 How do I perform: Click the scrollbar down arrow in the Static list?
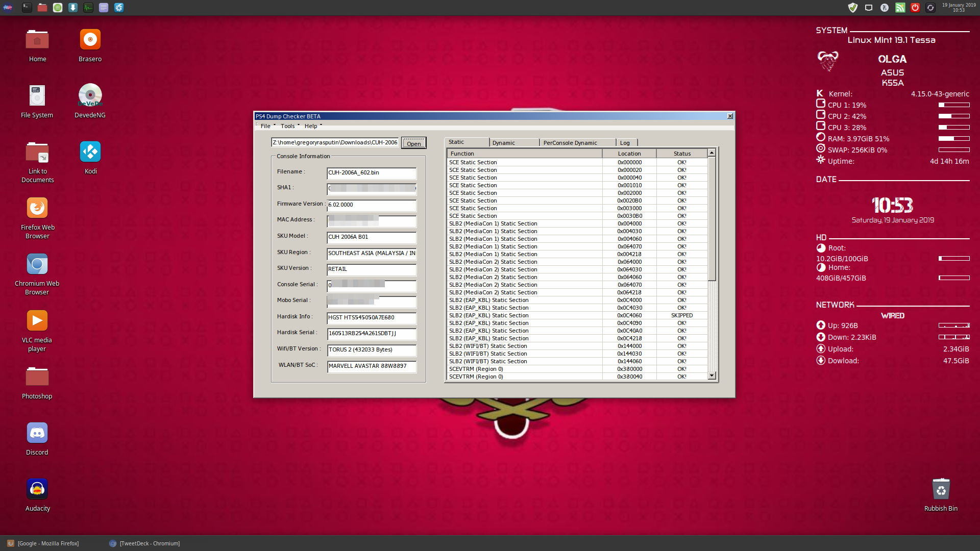(x=712, y=376)
